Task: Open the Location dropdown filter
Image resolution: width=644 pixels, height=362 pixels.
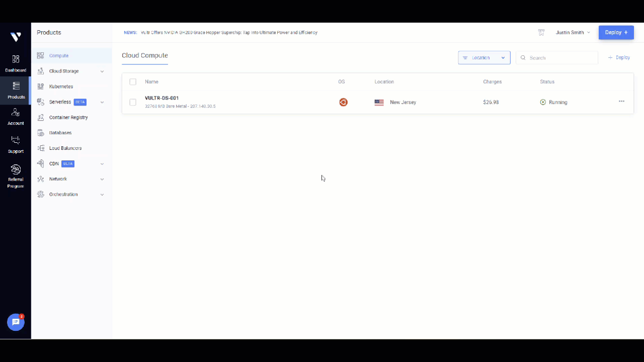Action: click(484, 57)
